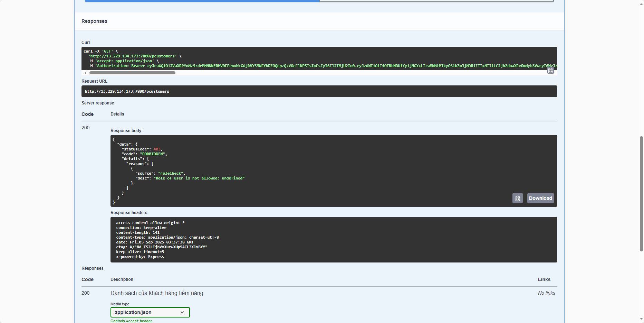Click the Request URL pcustomers text
The height and width of the screenshot is (323, 644).
(x=127, y=91)
